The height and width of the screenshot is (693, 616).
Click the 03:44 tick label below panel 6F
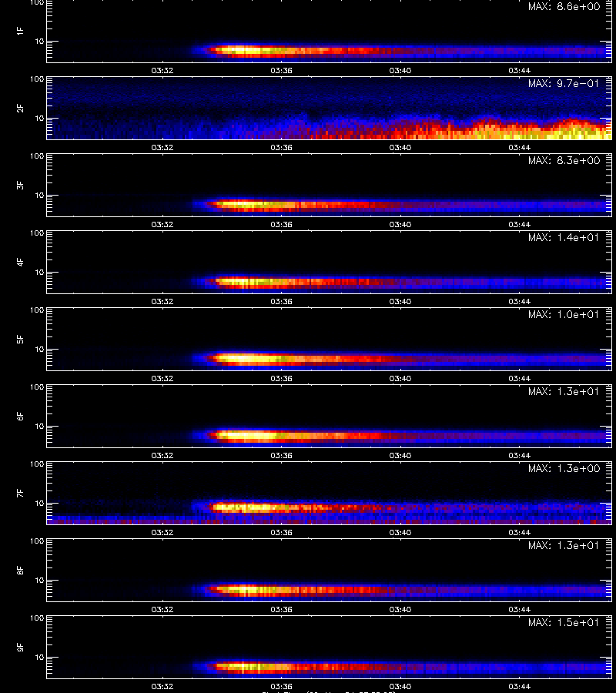click(519, 455)
